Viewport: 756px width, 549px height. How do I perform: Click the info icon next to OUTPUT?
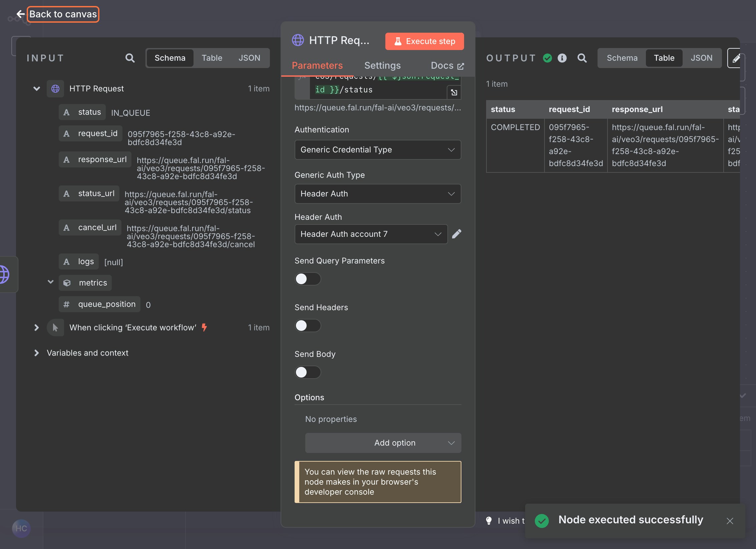click(x=562, y=58)
